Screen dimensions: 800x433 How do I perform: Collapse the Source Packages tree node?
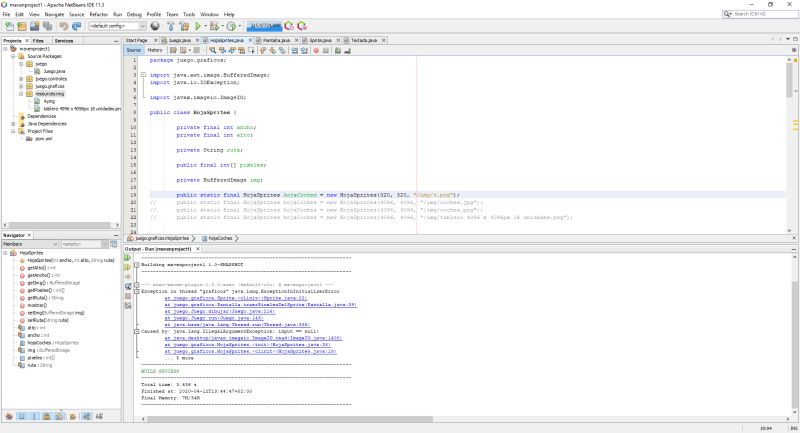13,56
